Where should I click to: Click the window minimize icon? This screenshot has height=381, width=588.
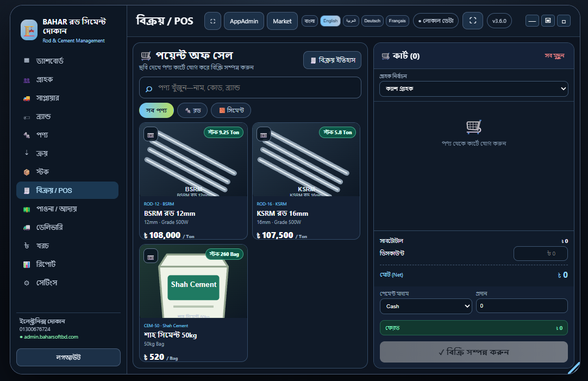(532, 21)
